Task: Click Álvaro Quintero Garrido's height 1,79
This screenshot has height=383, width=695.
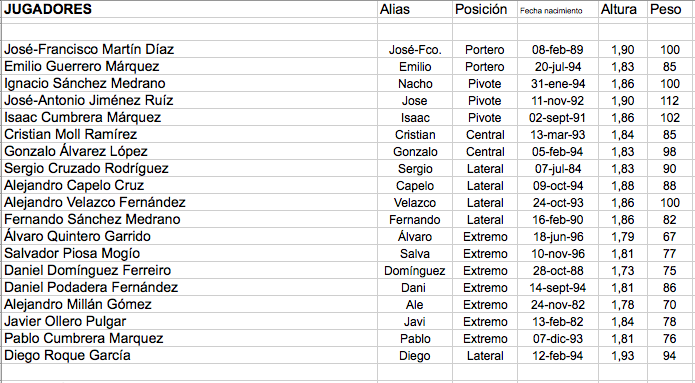Action: (x=623, y=236)
